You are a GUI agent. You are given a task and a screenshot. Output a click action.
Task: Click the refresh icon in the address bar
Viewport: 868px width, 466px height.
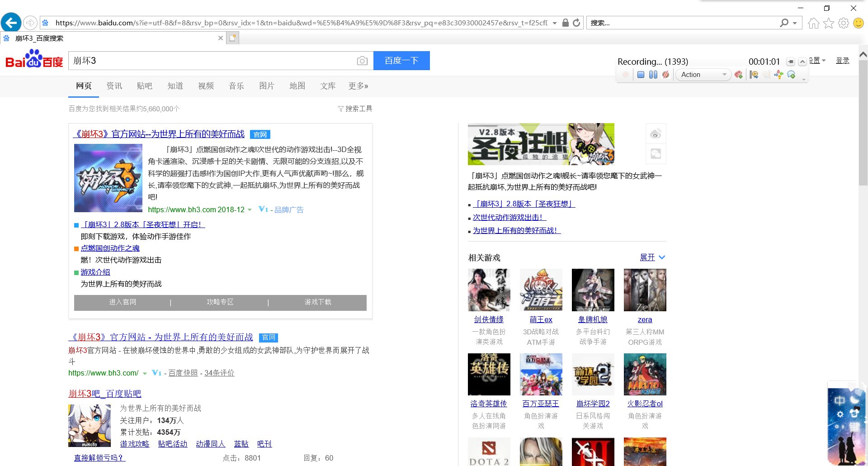(576, 23)
